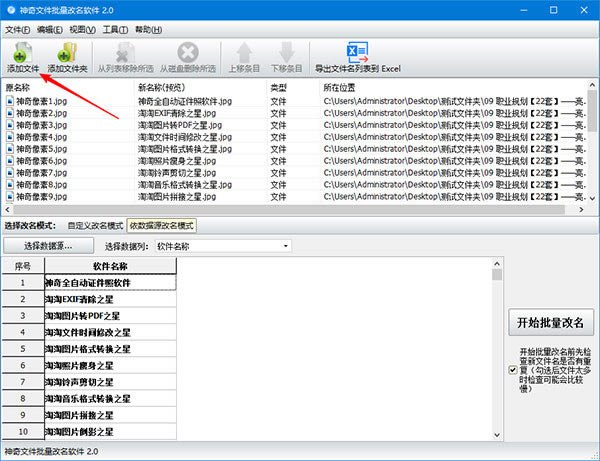Open the 视图(V) menu
This screenshot has width=600, height=461.
(x=83, y=30)
